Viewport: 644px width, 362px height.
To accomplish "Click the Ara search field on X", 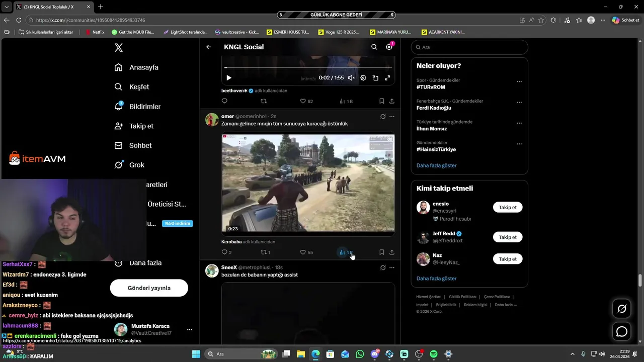I will pos(469,47).
